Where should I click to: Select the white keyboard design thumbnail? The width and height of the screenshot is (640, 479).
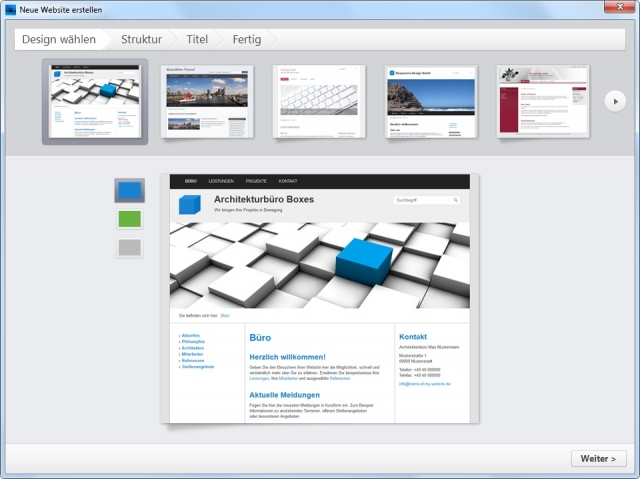click(319, 101)
